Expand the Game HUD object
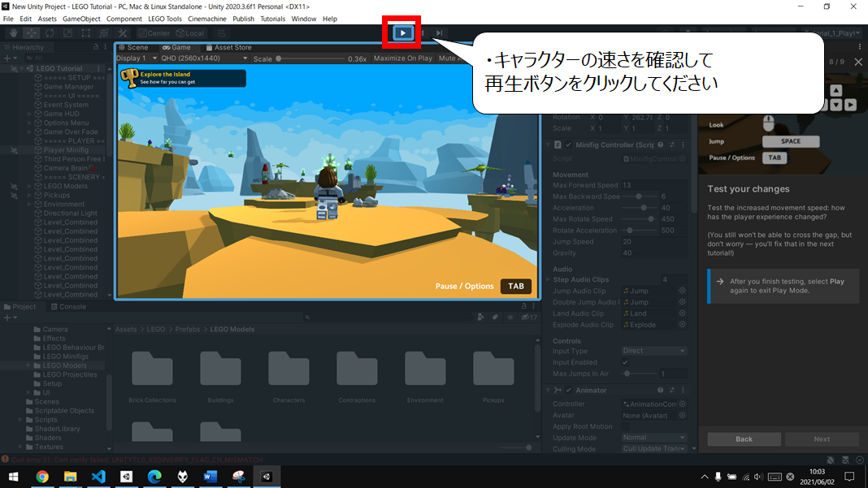The height and width of the screenshot is (488, 868). pos(29,114)
